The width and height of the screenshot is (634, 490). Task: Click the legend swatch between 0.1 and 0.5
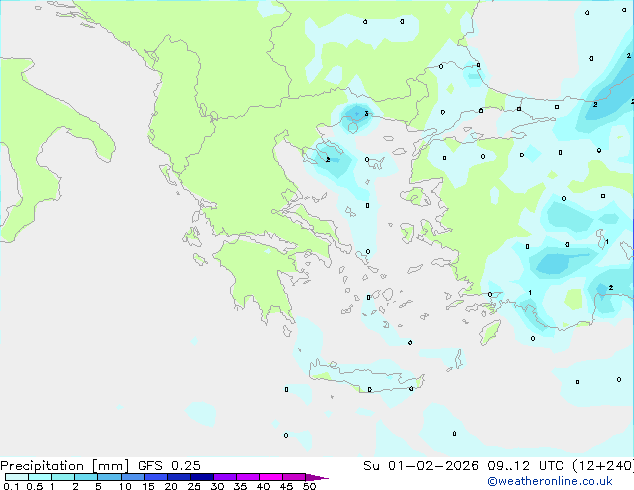(x=17, y=477)
